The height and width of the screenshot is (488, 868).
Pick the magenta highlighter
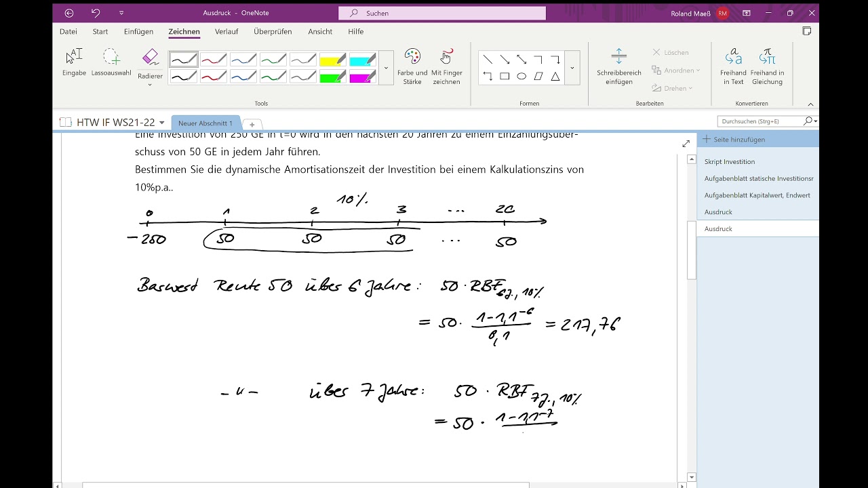tap(362, 76)
